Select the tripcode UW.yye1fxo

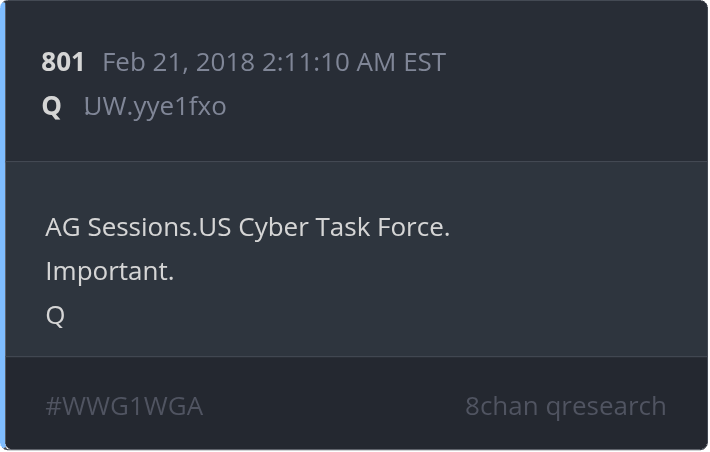click(155, 105)
